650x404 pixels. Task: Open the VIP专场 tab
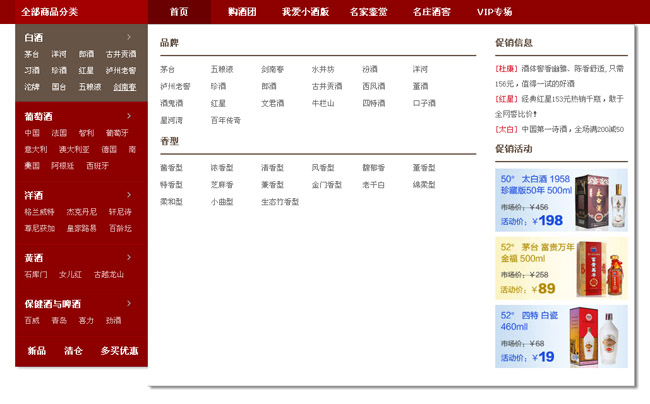[494, 12]
